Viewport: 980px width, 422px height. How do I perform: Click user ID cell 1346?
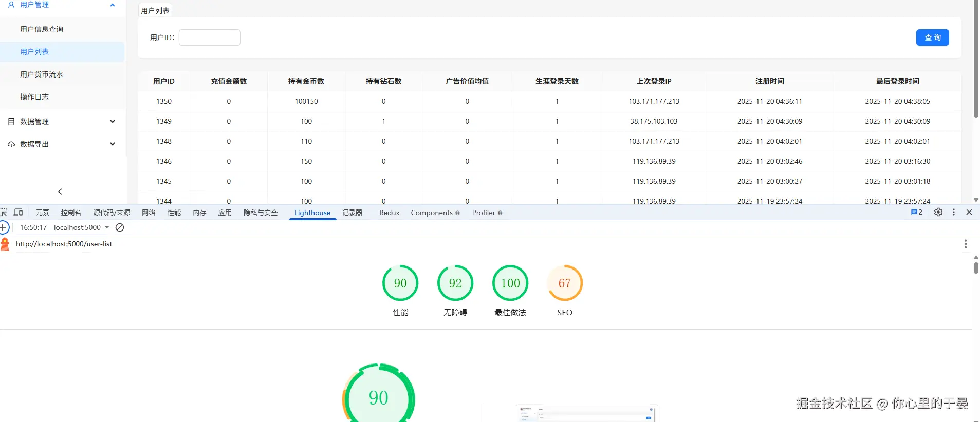(164, 161)
